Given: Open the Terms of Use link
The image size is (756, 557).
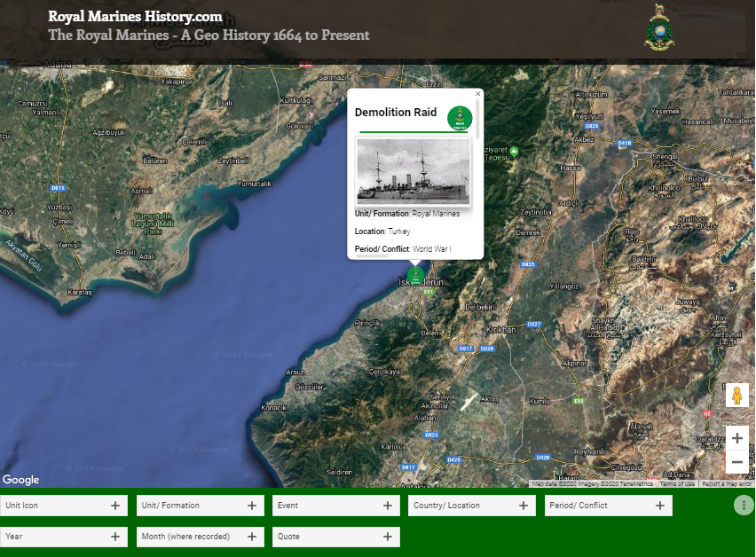Looking at the screenshot, I should tap(677, 483).
